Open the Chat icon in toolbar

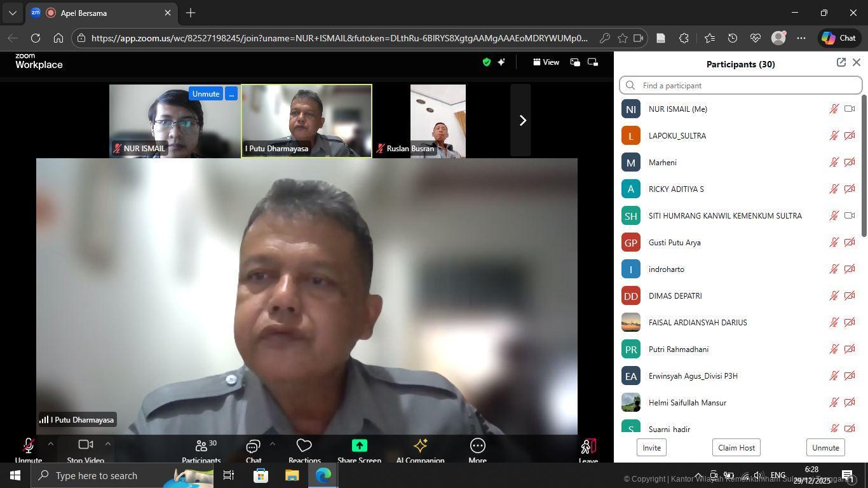coord(253,446)
